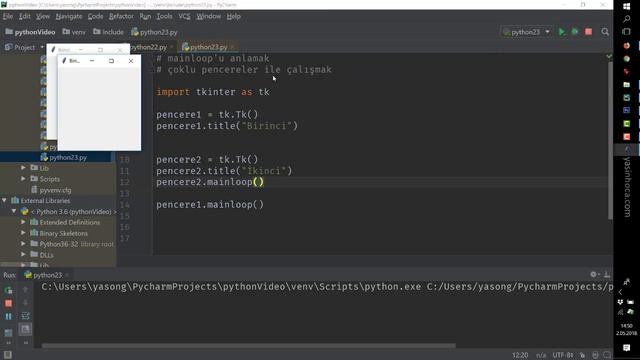Click pythonVideo breadcrumb in navigation bar
This screenshot has width=640, height=360.
(x=30, y=32)
